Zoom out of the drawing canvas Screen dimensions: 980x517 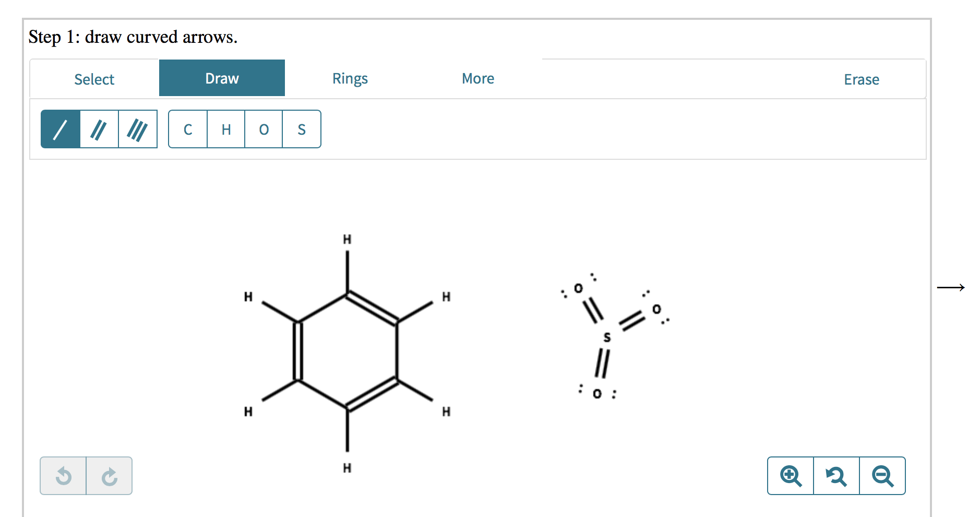[x=882, y=476]
